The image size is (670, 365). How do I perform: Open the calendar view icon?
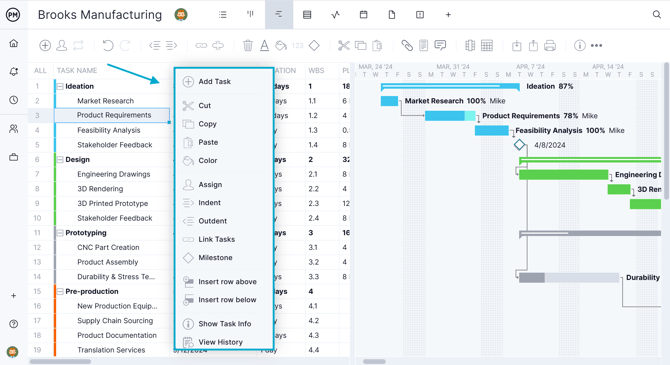point(364,15)
